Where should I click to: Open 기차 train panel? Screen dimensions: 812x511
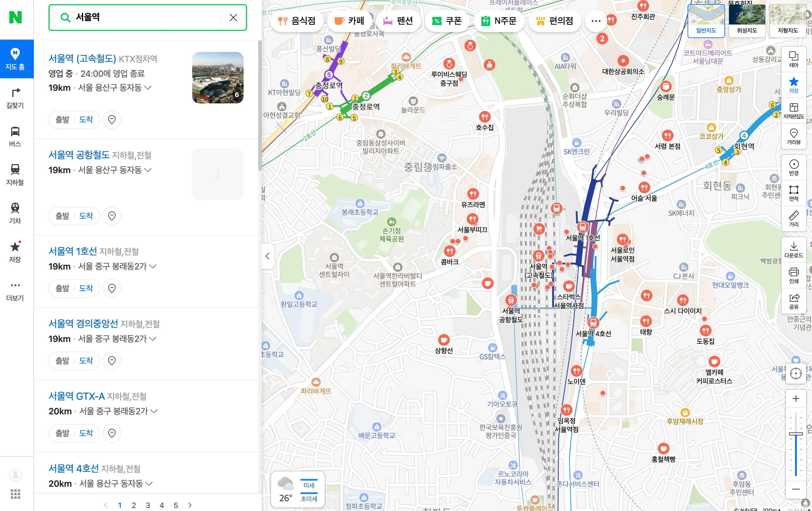point(15,213)
